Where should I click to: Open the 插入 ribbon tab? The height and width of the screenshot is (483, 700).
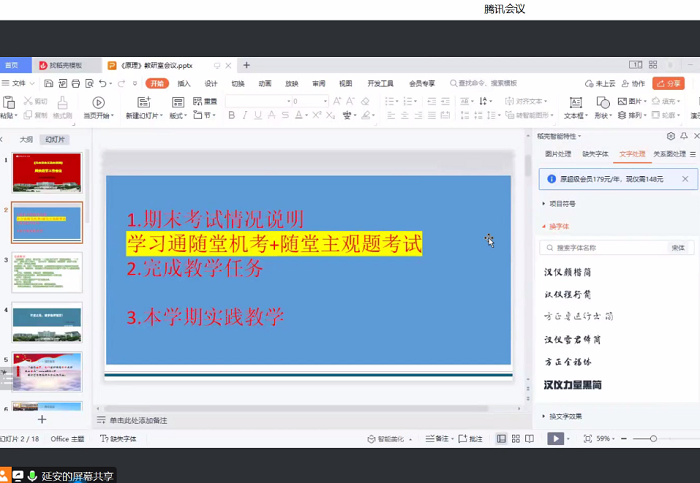(184, 84)
